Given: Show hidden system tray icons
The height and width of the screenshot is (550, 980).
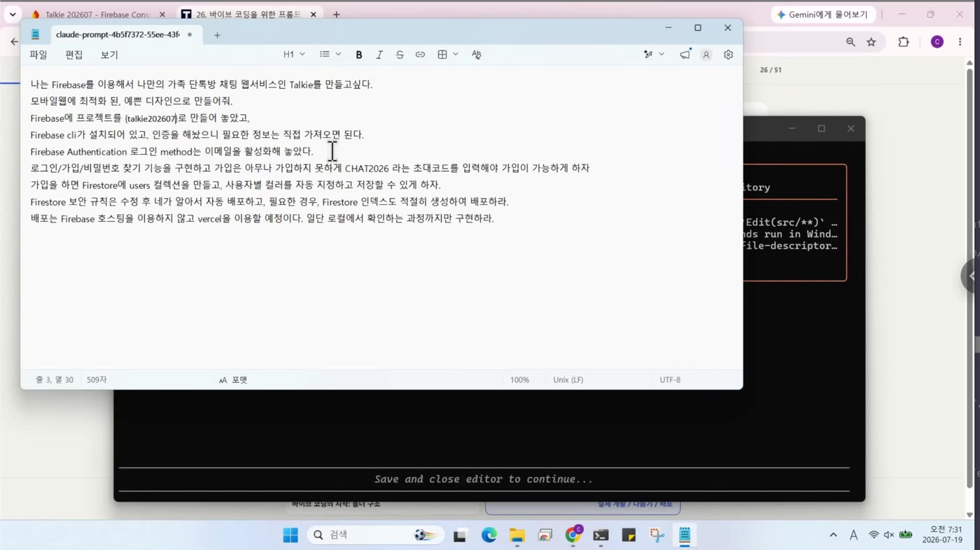Looking at the screenshot, I should (833, 535).
